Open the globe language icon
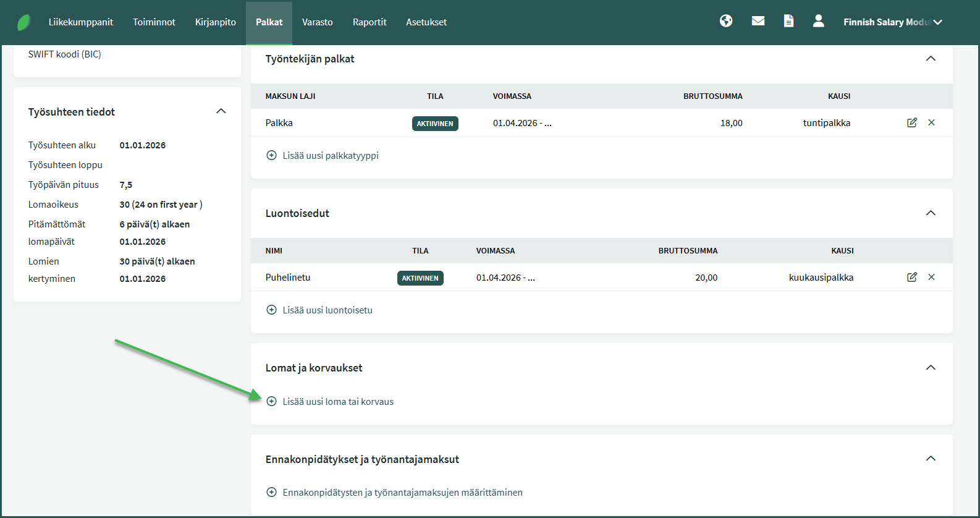 (726, 21)
